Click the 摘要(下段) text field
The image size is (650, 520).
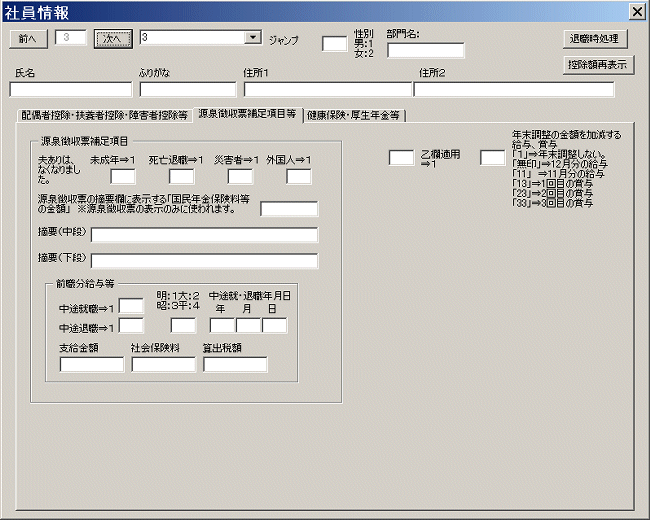click(x=204, y=262)
